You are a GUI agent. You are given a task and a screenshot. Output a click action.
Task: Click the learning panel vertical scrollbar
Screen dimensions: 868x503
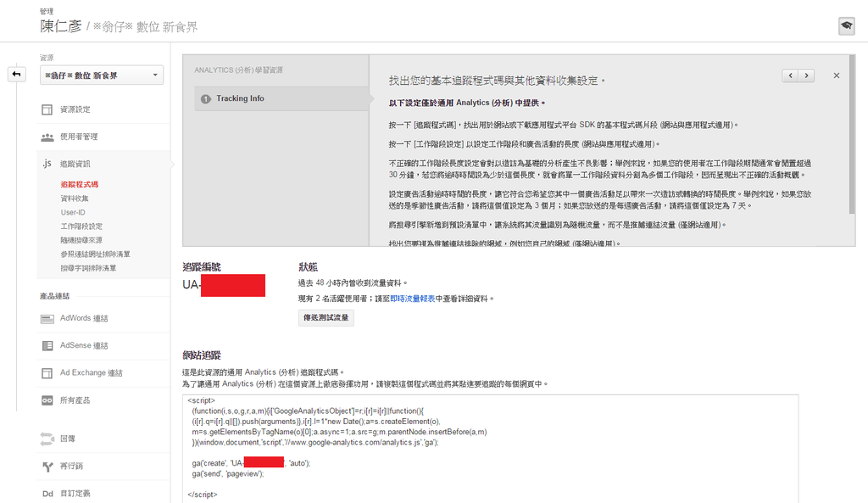(852, 135)
